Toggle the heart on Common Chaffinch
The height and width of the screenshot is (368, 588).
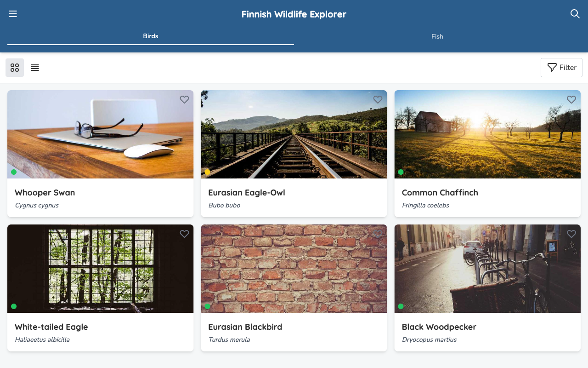(x=571, y=99)
